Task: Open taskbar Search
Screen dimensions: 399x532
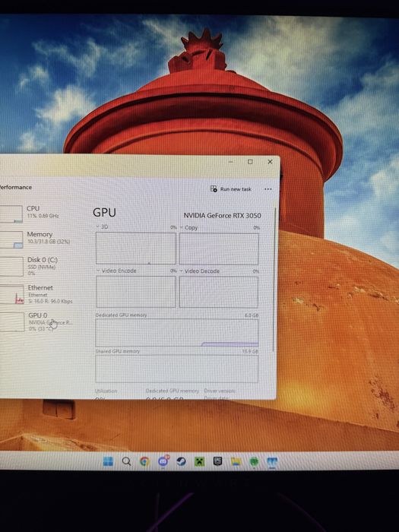Action: 126,461
